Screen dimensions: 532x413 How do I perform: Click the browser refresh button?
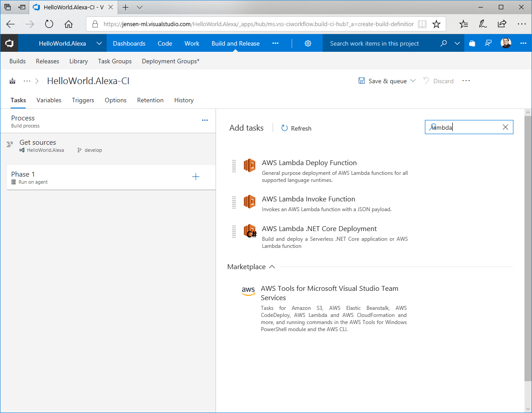point(49,24)
